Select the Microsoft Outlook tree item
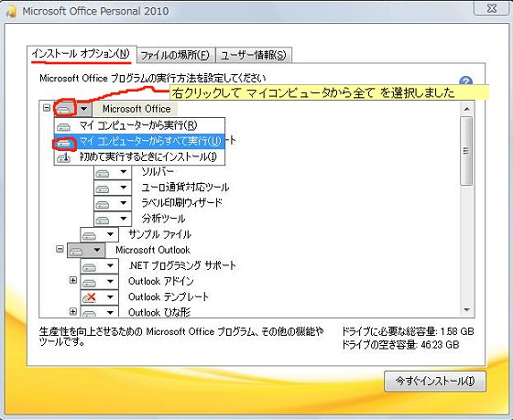Screen dimensions: 513x420 coord(153,250)
